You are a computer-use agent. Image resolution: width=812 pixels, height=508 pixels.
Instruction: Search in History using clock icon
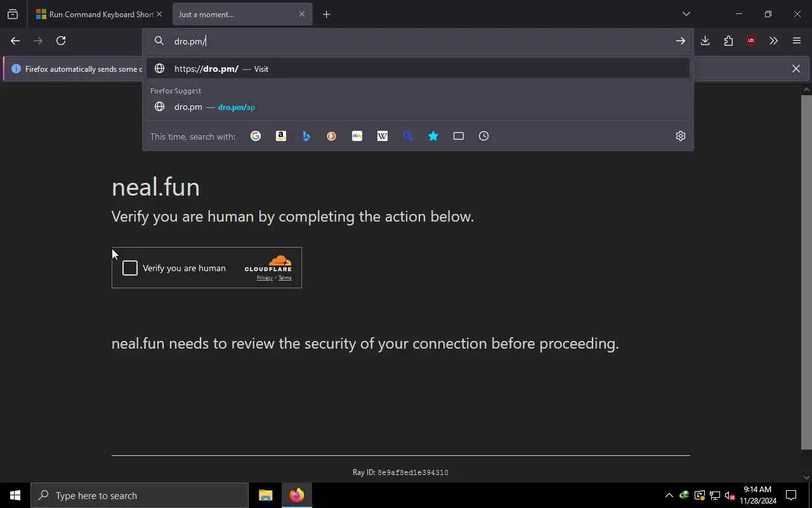[484, 136]
